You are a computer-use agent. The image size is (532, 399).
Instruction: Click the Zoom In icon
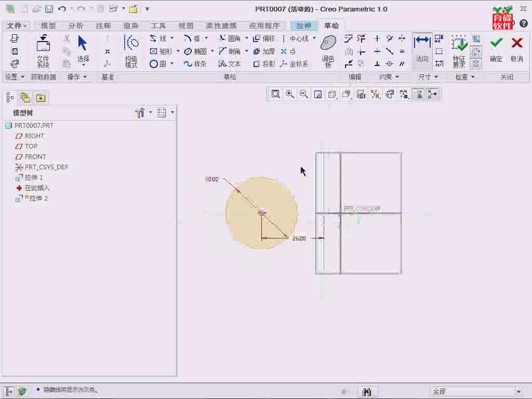290,94
